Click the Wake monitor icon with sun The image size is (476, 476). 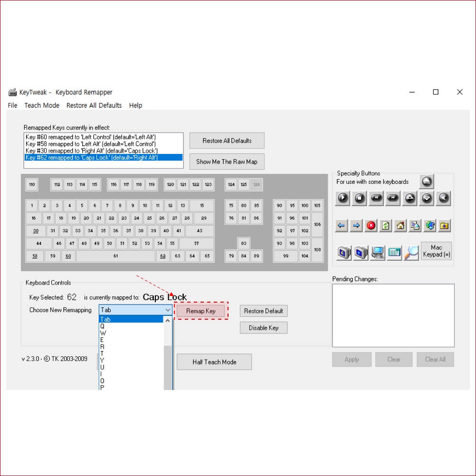(x=361, y=253)
